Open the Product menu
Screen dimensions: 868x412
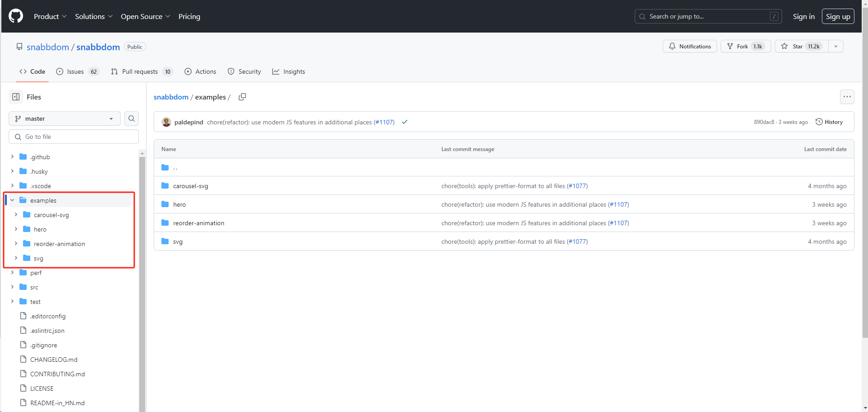(50, 16)
